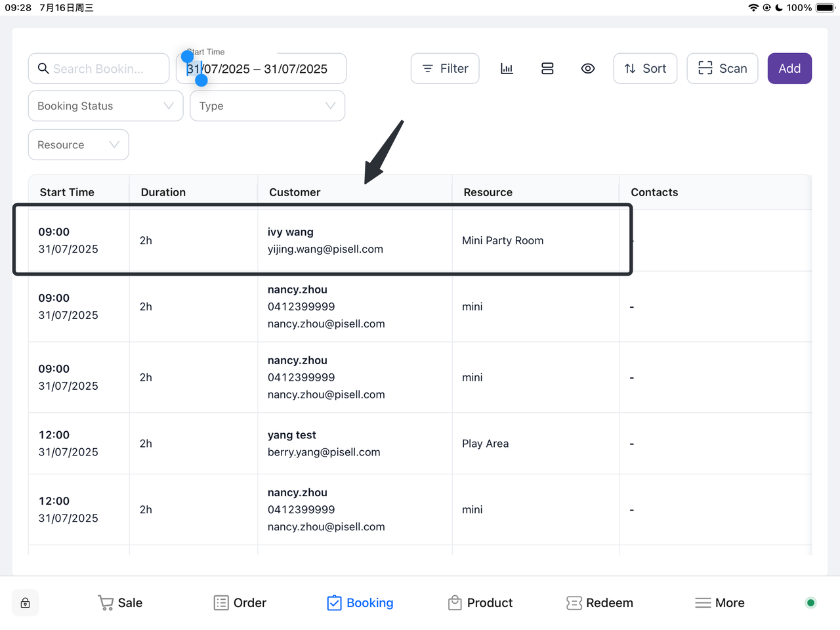
Task: Navigate to the Redeem tab
Action: pos(600,603)
